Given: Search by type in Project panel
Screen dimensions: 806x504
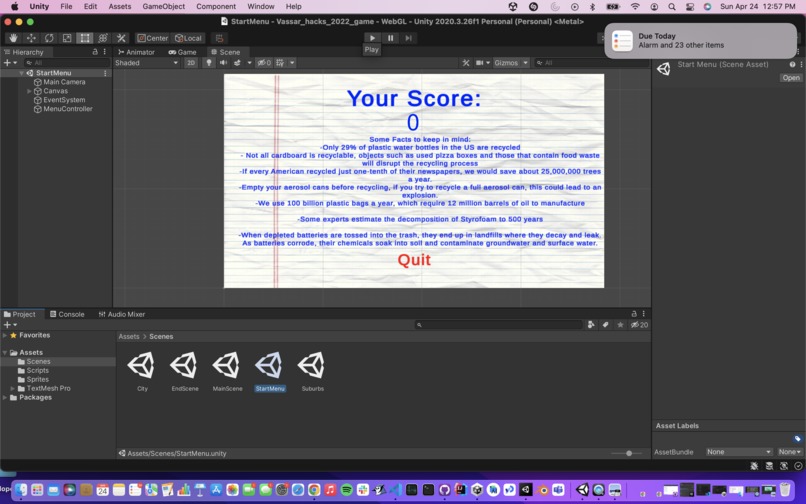Looking at the screenshot, I should [591, 325].
